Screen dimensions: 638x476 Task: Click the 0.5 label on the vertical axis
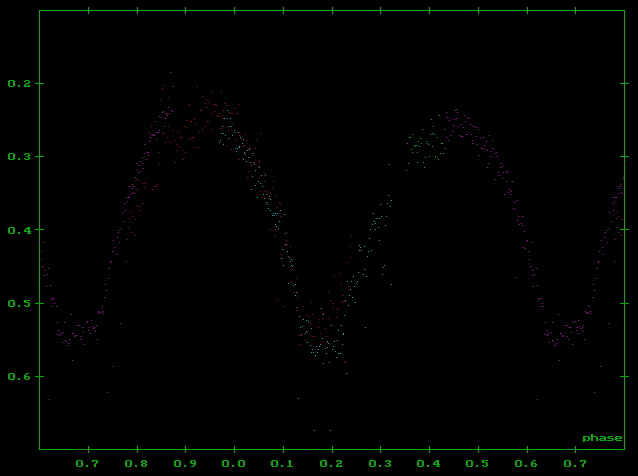pos(18,303)
